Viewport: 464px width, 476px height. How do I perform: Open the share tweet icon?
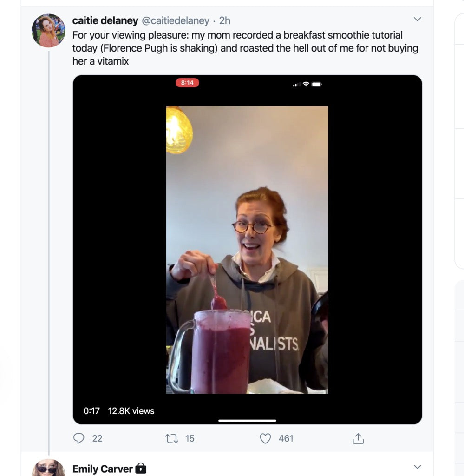pos(358,438)
